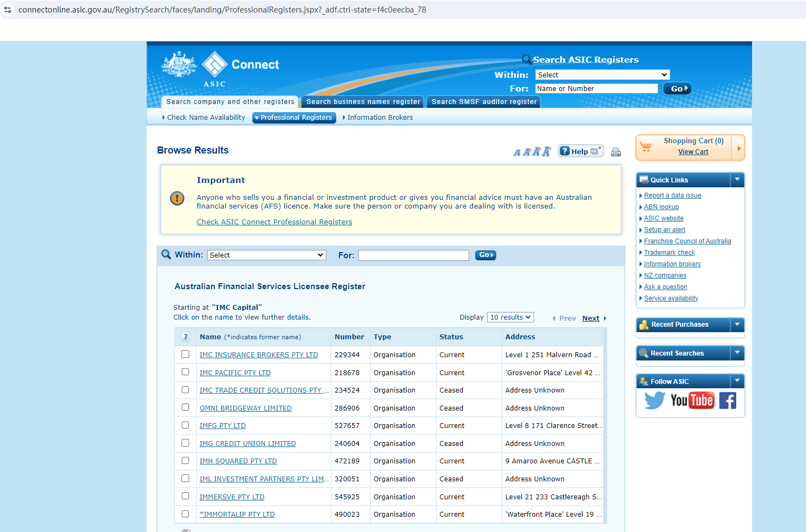Click the text size adjustment icon

point(532,151)
